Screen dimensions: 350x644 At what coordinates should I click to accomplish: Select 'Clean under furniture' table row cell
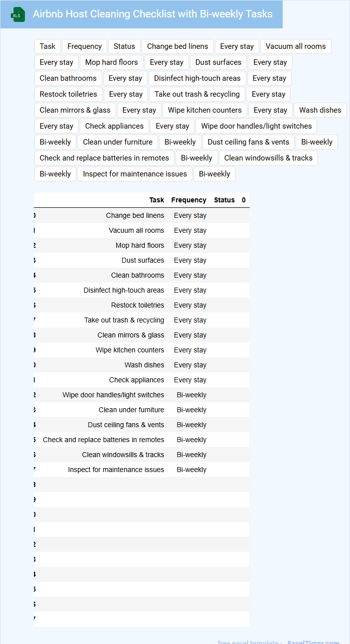pyautogui.click(x=131, y=410)
